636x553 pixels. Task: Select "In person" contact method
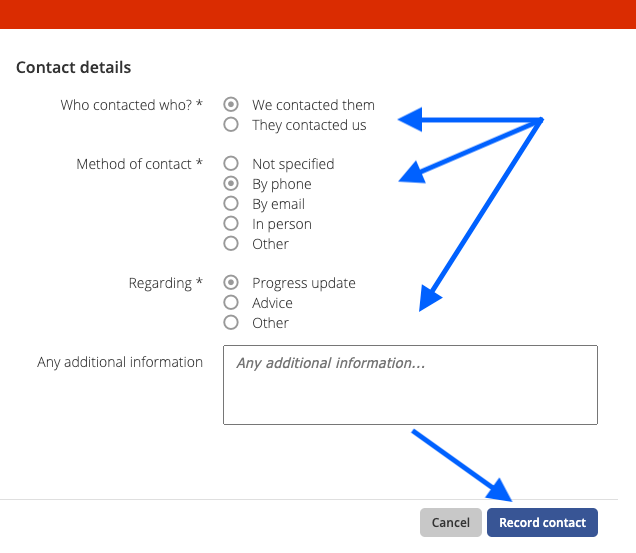pyautogui.click(x=231, y=224)
